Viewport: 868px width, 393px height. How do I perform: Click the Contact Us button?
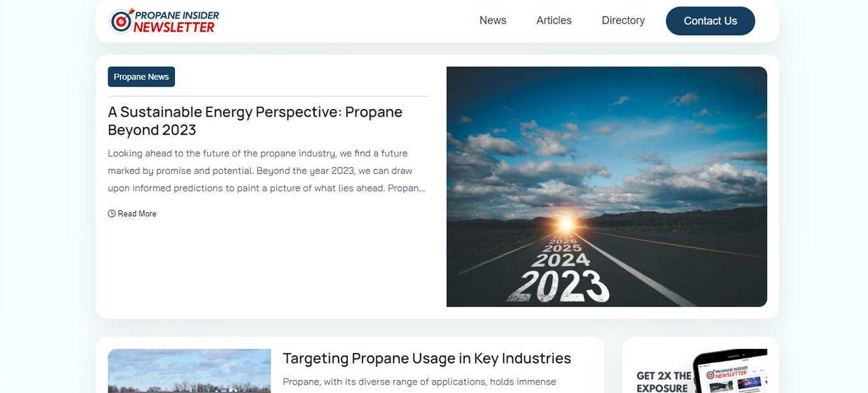pos(710,21)
